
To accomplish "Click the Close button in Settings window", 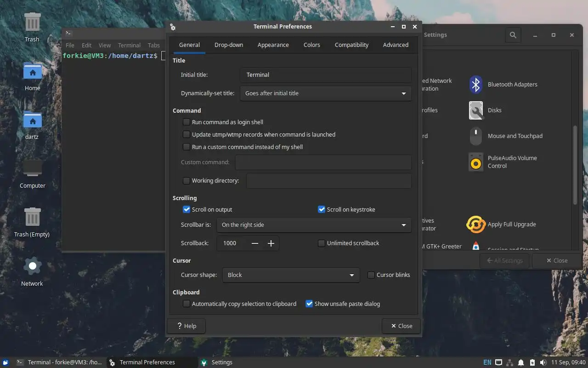I will click(556, 261).
